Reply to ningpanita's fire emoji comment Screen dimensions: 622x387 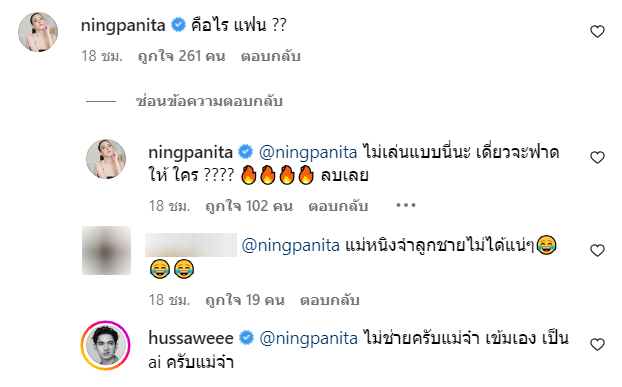[338, 206]
